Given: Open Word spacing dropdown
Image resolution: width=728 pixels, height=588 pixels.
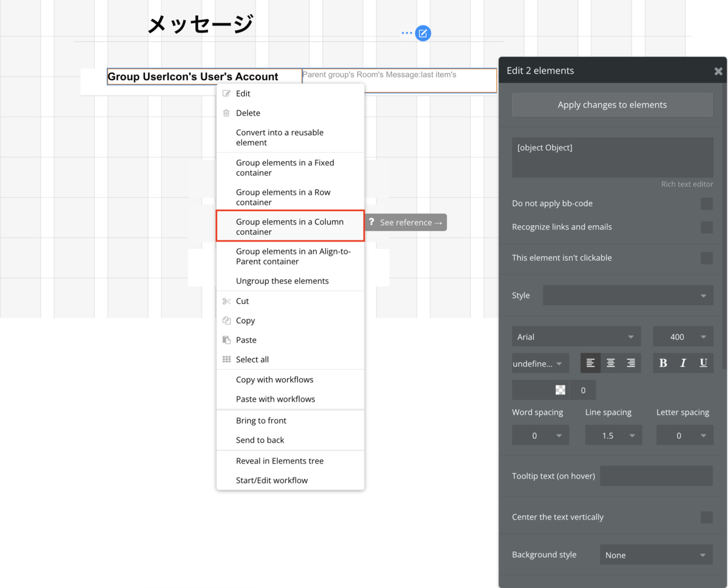Looking at the screenshot, I should 541,436.
